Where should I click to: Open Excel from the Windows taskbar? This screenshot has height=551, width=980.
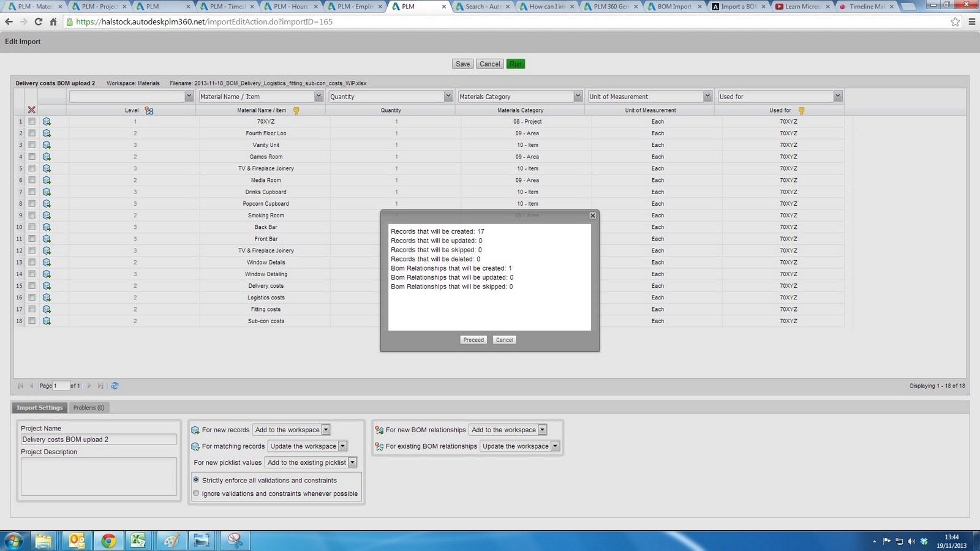pos(138,541)
